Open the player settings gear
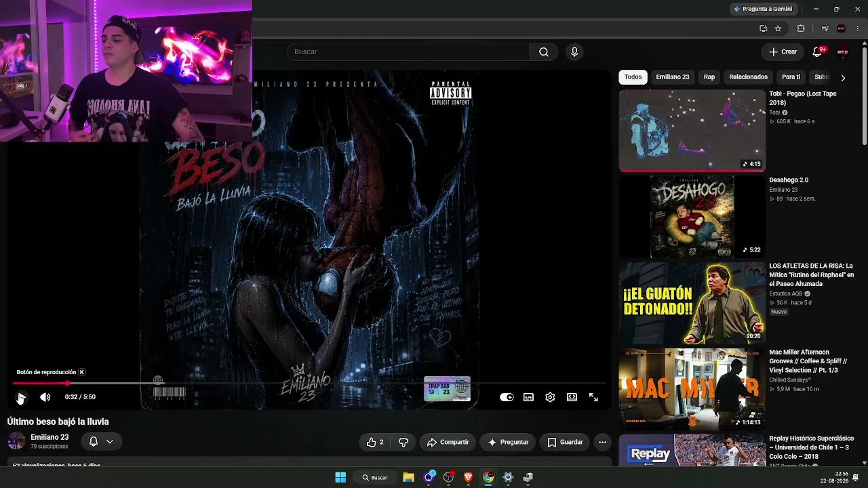Screen dimensions: 868x488 (x=550, y=397)
